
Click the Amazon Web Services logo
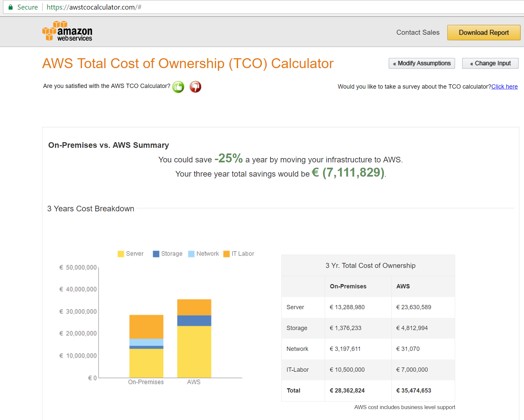coord(67,31)
